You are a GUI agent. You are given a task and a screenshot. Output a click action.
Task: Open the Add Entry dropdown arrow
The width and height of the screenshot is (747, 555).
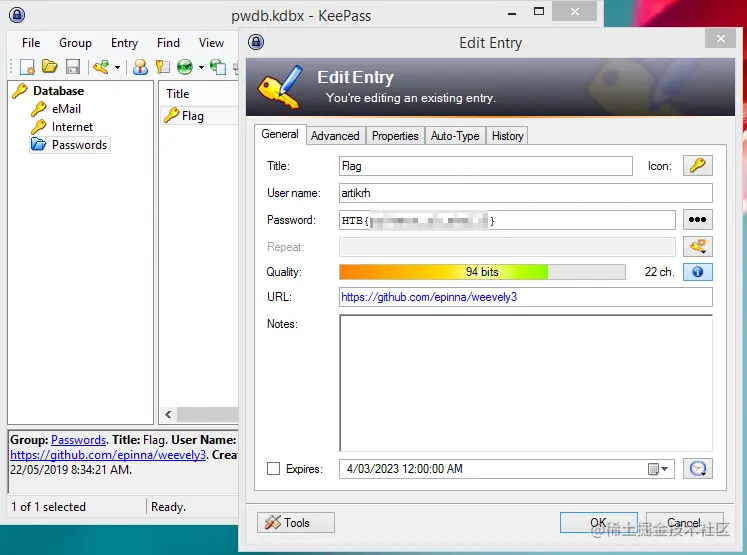coord(117,67)
